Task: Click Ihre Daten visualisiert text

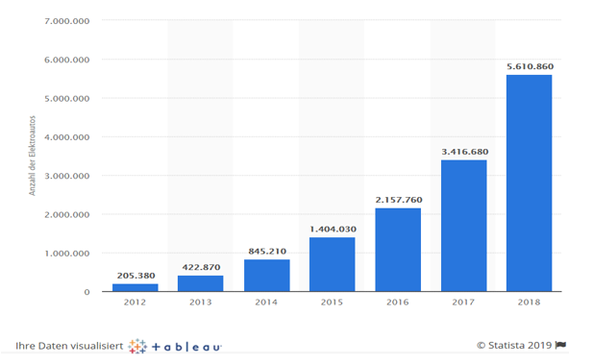Action: 69,346
